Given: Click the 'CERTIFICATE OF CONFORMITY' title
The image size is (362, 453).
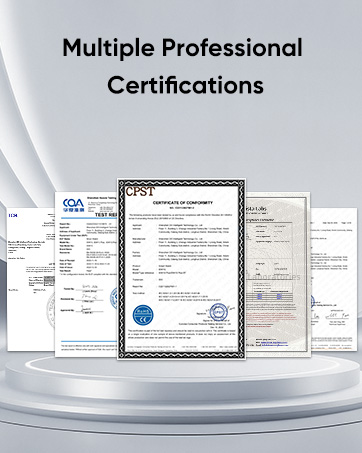Looking at the screenshot, I should pos(182,203).
